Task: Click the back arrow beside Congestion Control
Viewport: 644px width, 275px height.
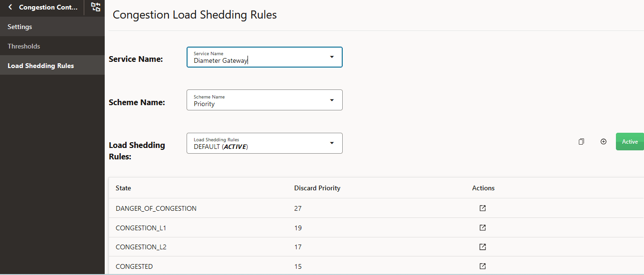Action: (x=10, y=7)
